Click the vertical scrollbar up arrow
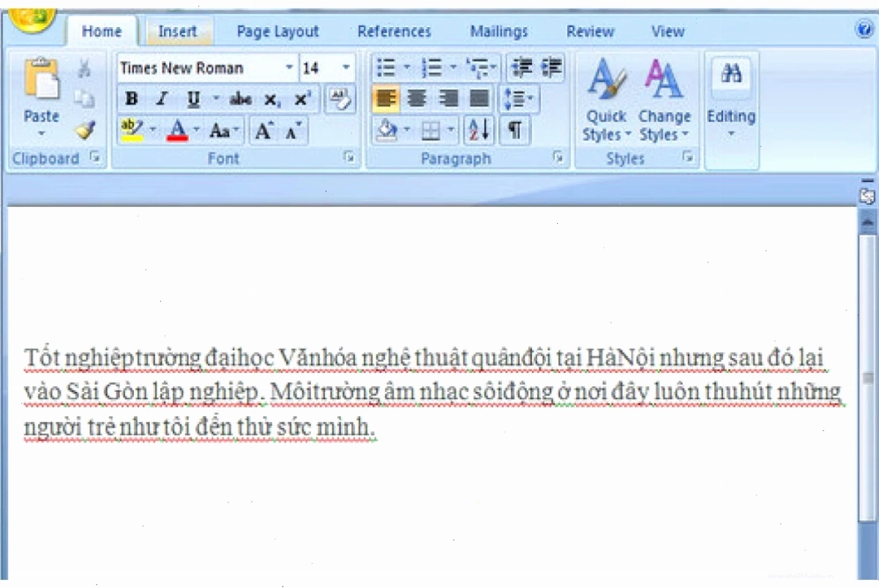The width and height of the screenshot is (879, 588). pos(868,221)
